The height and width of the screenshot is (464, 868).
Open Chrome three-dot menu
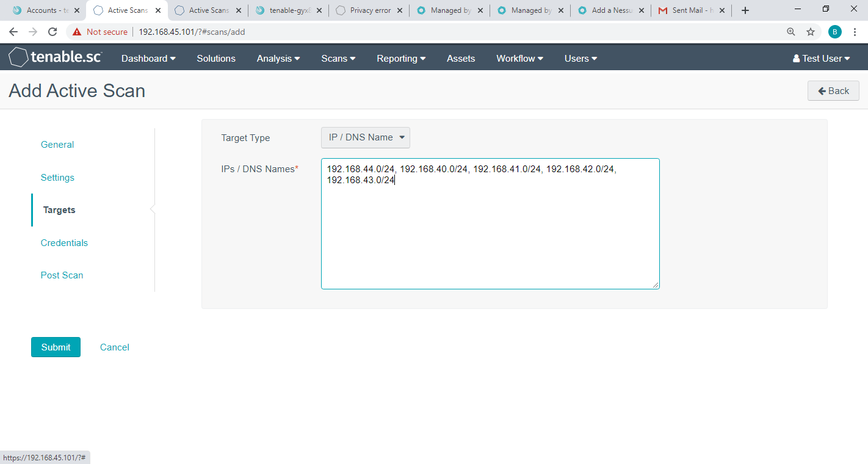(x=855, y=32)
